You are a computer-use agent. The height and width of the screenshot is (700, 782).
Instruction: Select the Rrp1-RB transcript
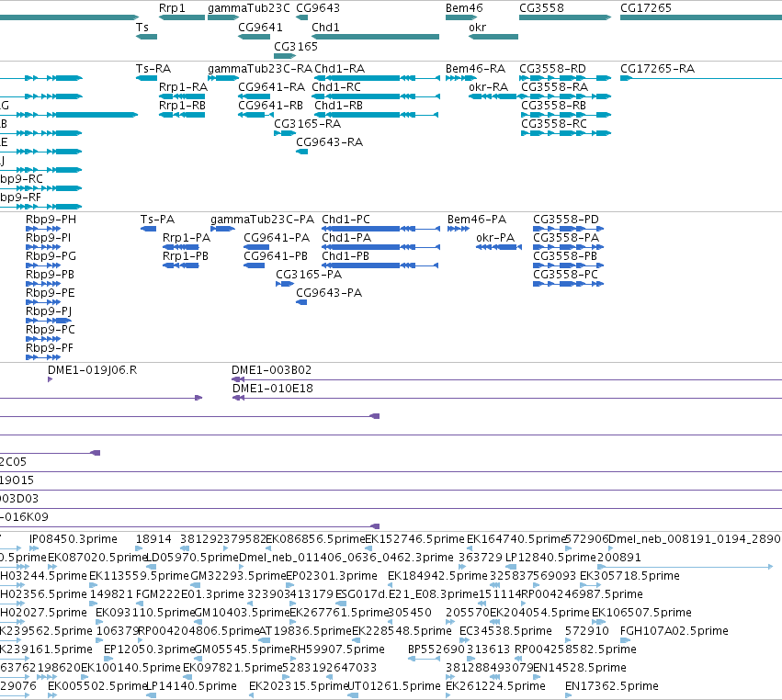click(x=182, y=115)
